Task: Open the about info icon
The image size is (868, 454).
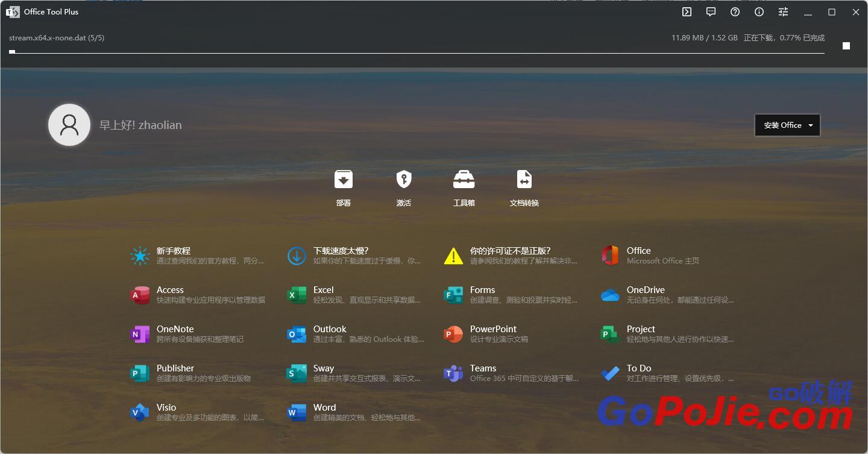Action: coord(759,11)
